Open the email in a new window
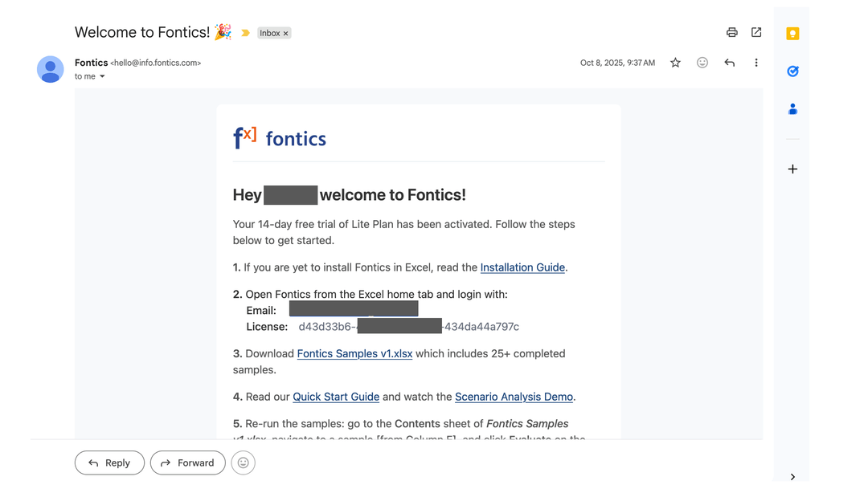The image size is (868, 489). point(756,32)
